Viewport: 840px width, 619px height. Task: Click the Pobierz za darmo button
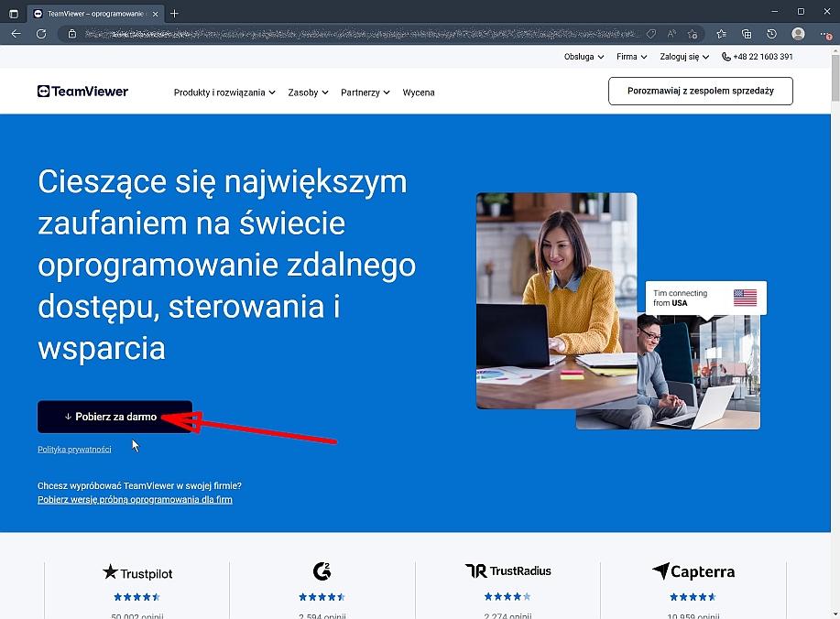tap(115, 417)
